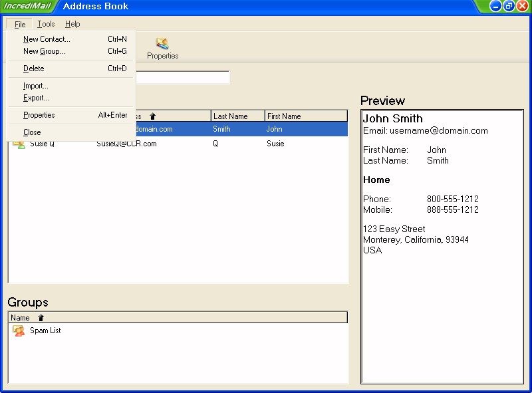Screen dimensions: 532x393
Task: Minimize the Address Book window
Action: (x=496, y=6)
